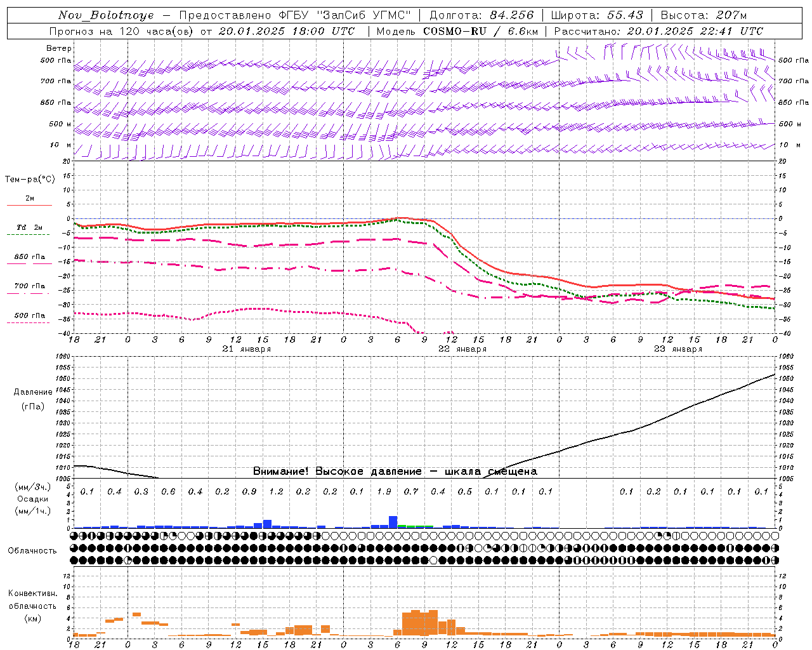
Task: Select the forecast start time 20.01.2025 18:00 UTC
Action: click(286, 31)
